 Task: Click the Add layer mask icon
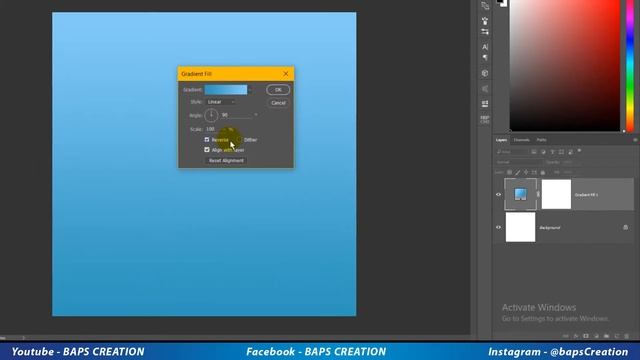point(586,336)
